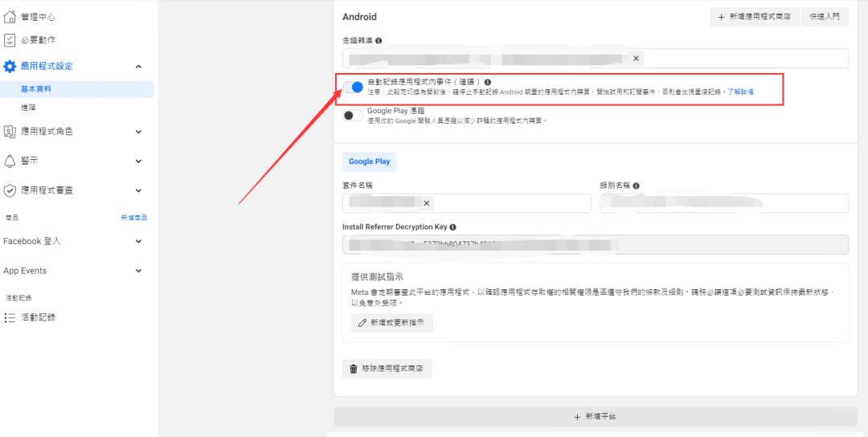Image resolution: width=868 pixels, height=437 pixels.
Task: Toggle the Google Play 憑證 switch
Action: (353, 115)
